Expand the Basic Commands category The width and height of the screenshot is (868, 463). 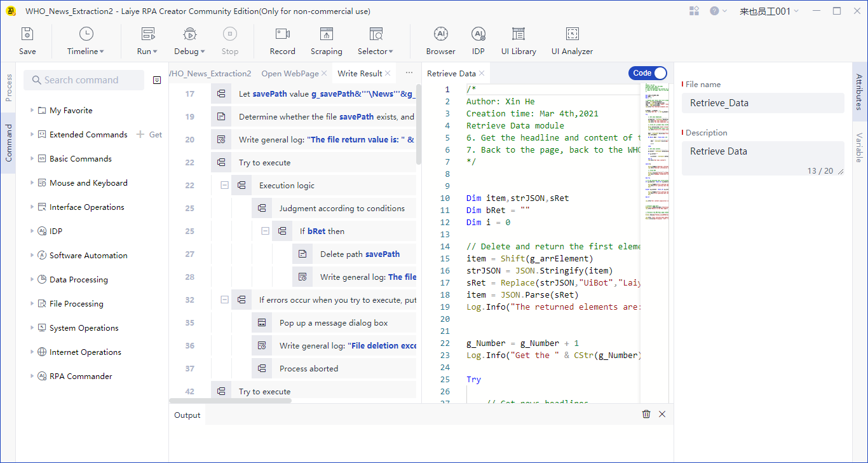coord(32,158)
